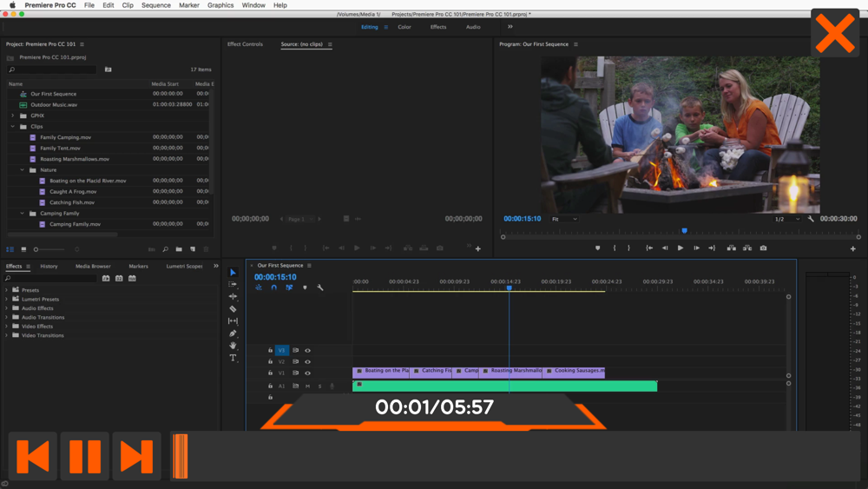
Task: Toggle the lock on track V2
Action: tap(271, 362)
